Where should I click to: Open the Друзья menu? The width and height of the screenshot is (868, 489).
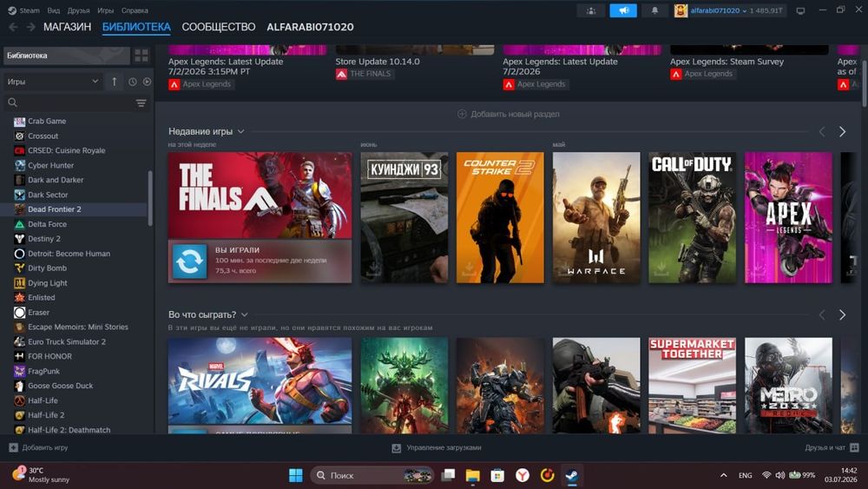79,10
